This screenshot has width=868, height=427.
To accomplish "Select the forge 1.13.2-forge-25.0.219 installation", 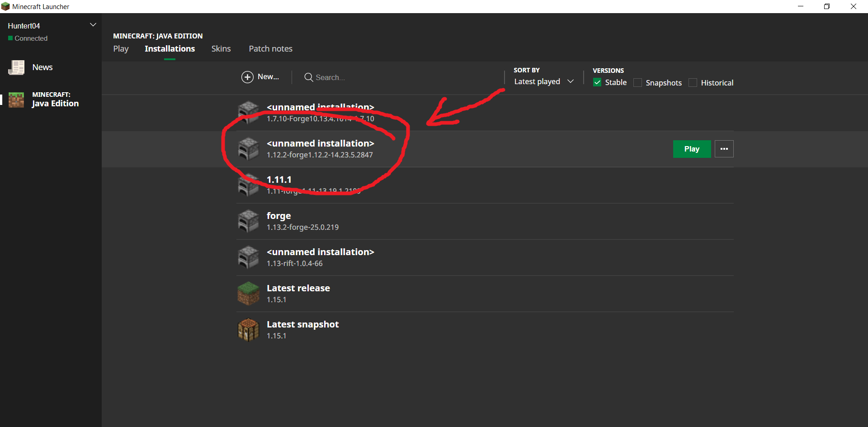I will tap(485, 221).
